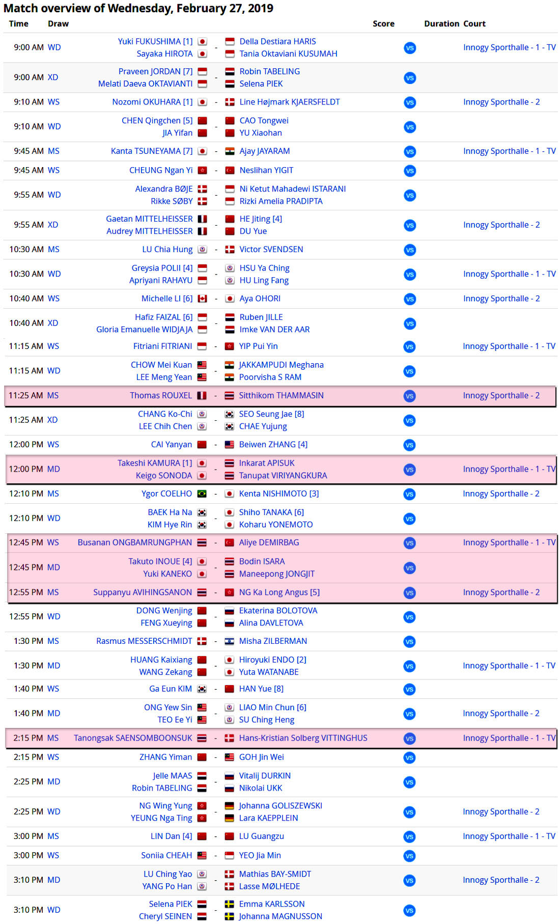Click VS icon for LIN Dan match
This screenshot has width=560, height=924.
coord(409,836)
